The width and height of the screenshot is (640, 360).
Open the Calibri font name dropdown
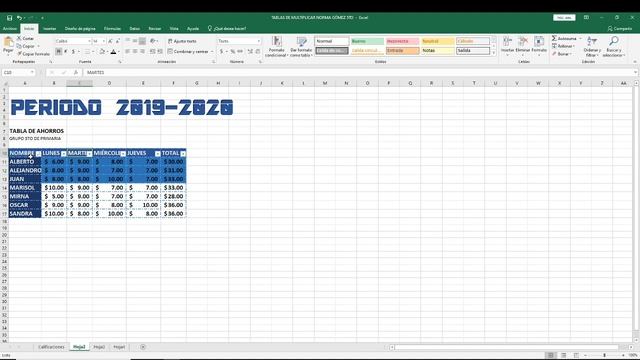click(89, 41)
